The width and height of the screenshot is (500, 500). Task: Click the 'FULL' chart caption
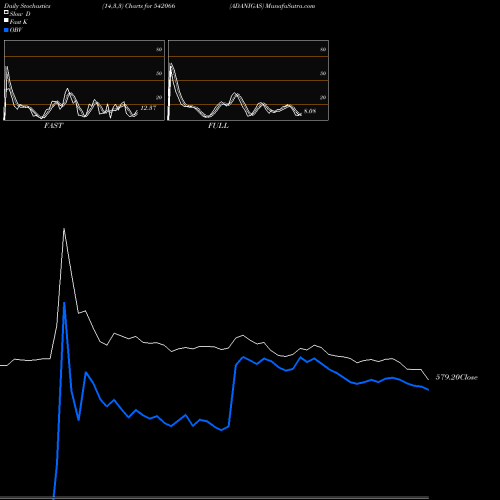[218, 126]
